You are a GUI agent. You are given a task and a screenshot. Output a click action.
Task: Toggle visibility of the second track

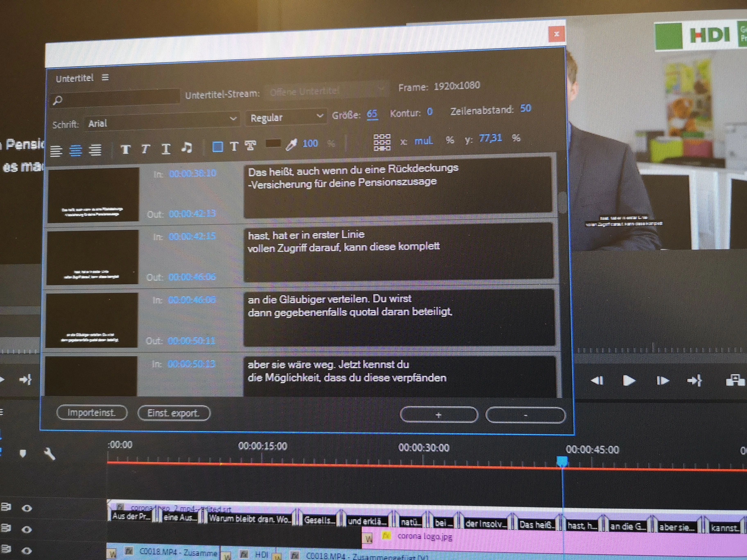27,529
